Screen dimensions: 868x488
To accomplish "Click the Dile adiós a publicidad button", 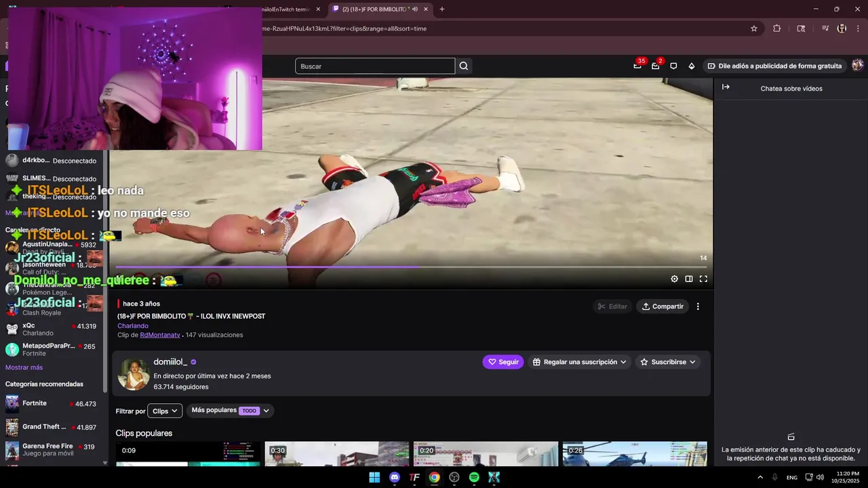I will point(774,66).
